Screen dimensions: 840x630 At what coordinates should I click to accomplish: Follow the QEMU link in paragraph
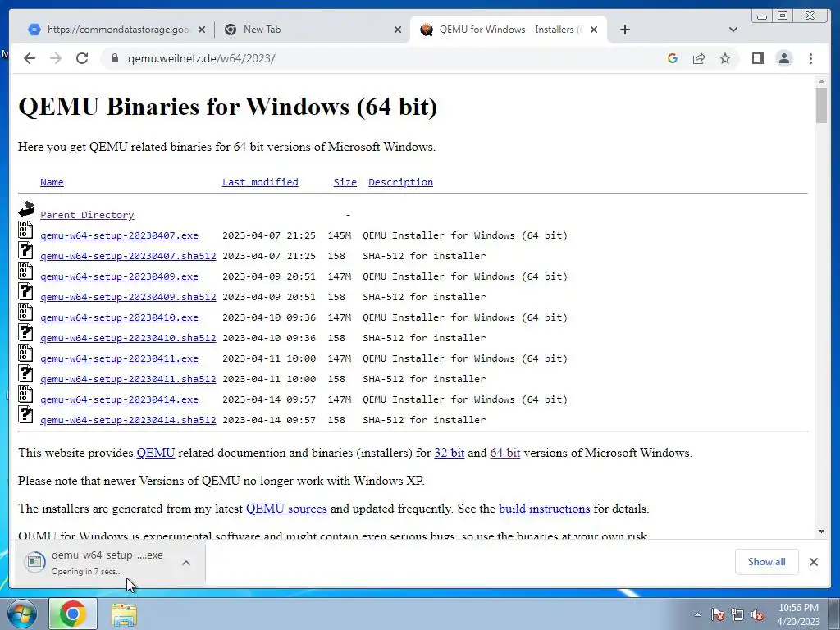click(x=155, y=453)
